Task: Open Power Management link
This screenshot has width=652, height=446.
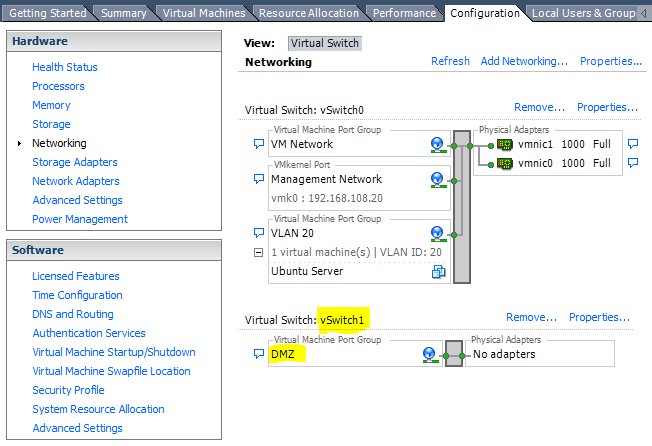Action: pos(80,219)
